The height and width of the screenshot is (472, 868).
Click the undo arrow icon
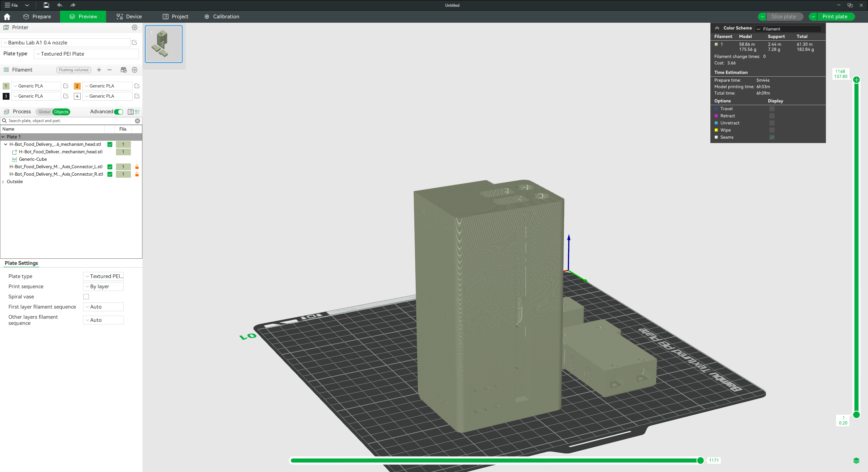tap(60, 5)
